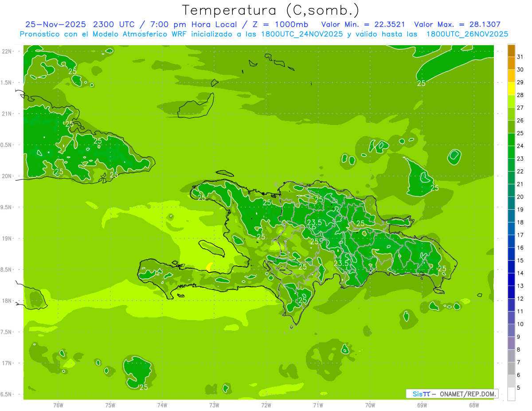Click the "75W" longitude label
Image resolution: width=532 pixels, height=411 pixels.
[x=110, y=405]
